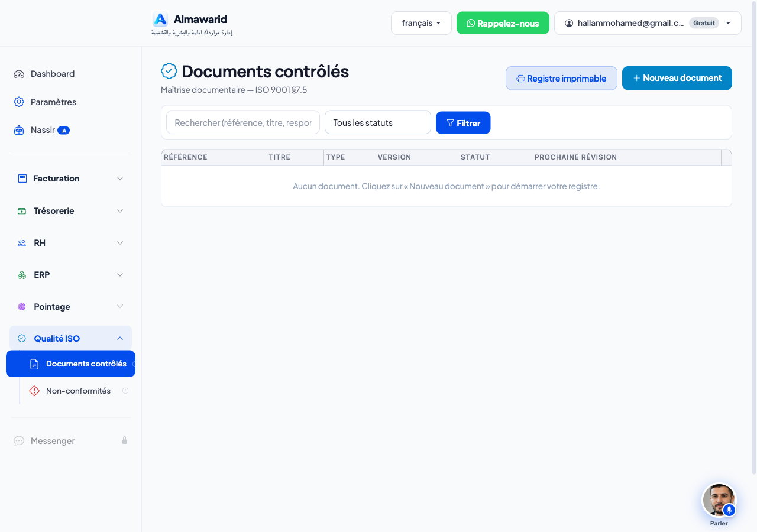Click the RÉFÉRENCE column header
This screenshot has width=757, height=532.
pos(186,157)
